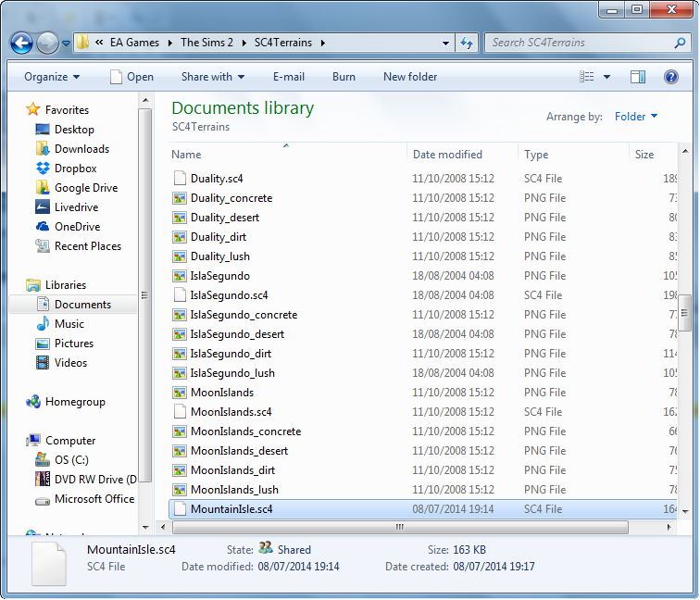
Task: Open the recent pages dropdown arrow
Action: coord(66,44)
